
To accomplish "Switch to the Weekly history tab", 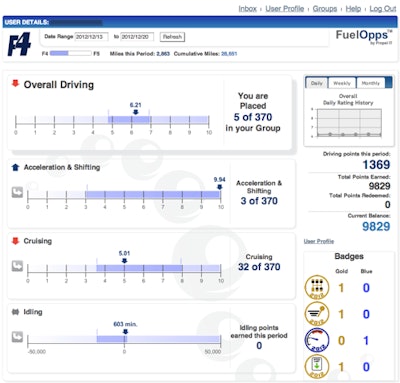I will coord(342,83).
